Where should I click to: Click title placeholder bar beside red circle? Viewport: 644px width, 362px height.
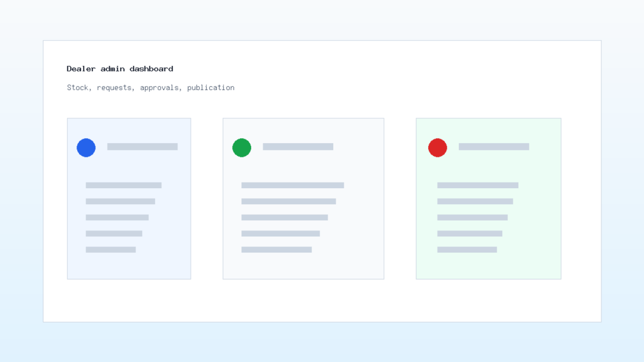pyautogui.click(x=494, y=147)
